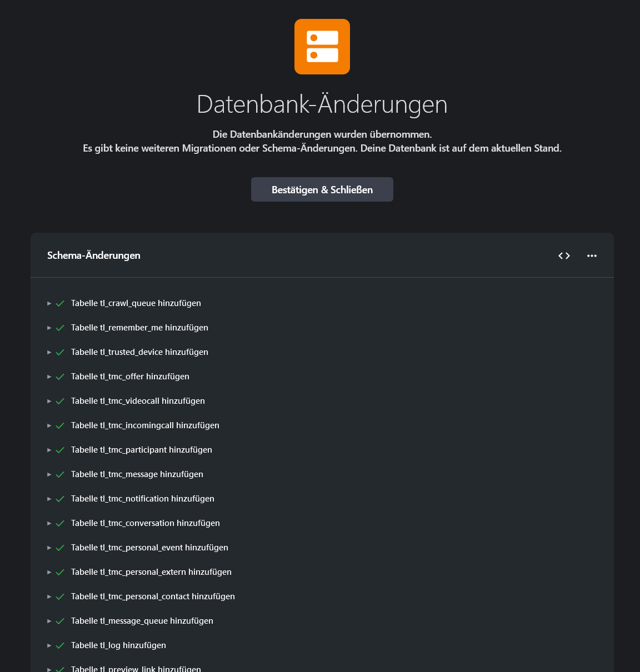Select text Tabelle tl_tmc_conversation hinzufügen
The image size is (640, 672).
point(146,523)
